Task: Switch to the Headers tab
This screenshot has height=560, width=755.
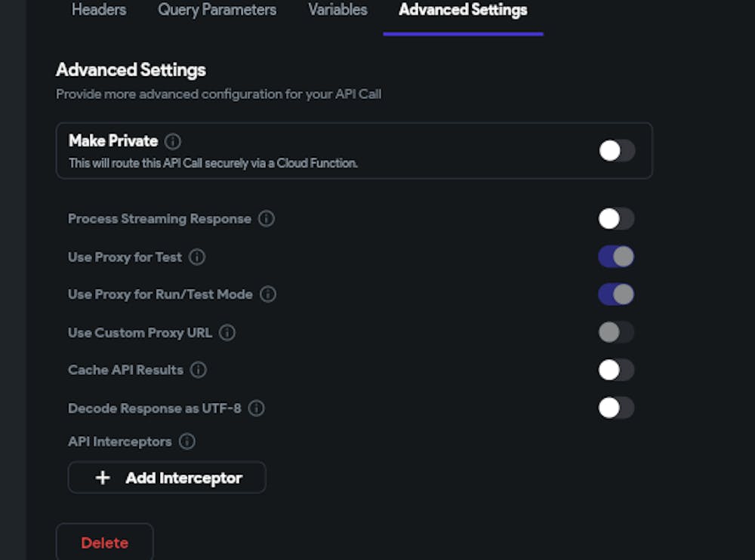Action: (98, 10)
